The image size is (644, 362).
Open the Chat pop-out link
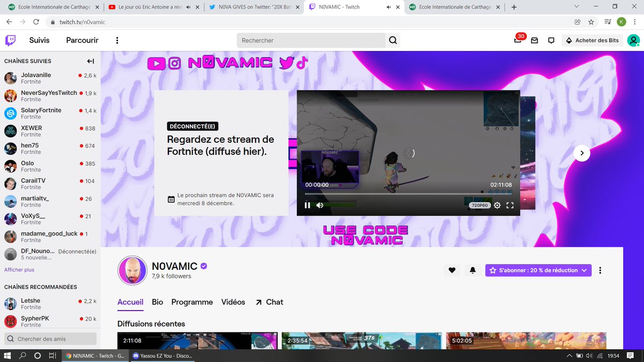[269, 302]
